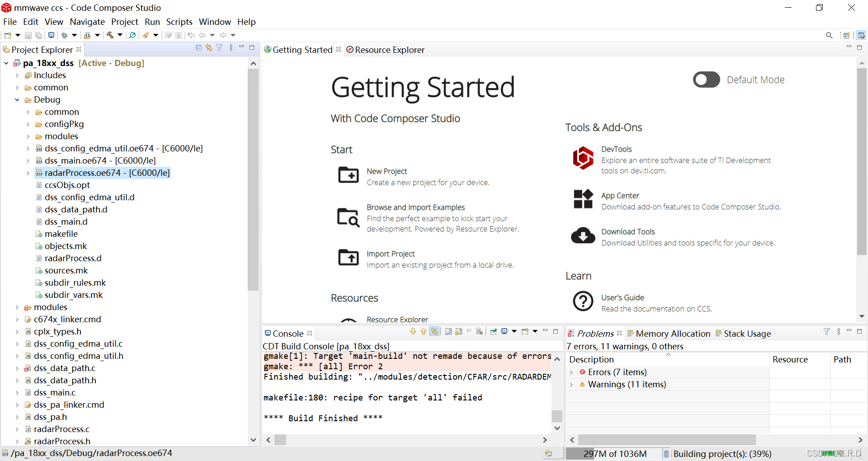Open dropdown arrow beside Build hammer

point(120,35)
